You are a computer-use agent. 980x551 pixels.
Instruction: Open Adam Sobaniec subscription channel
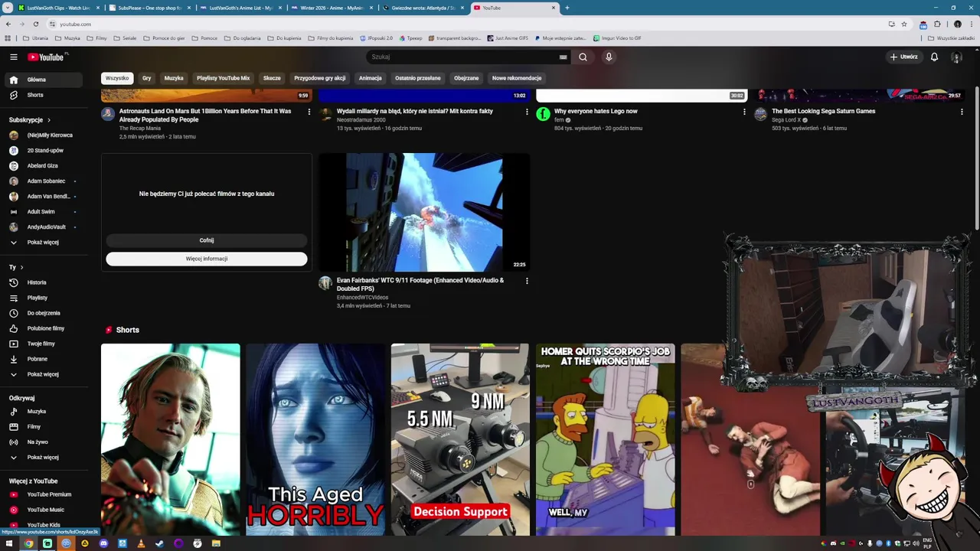point(44,181)
